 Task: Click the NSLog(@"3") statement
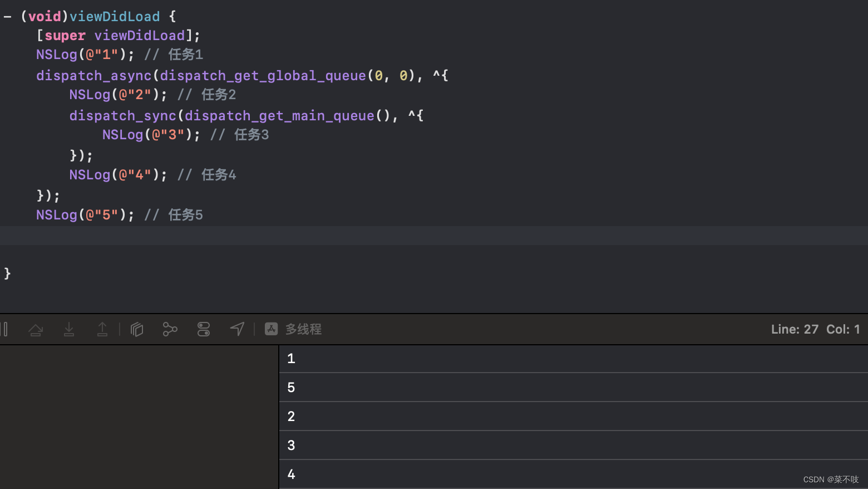151,135
